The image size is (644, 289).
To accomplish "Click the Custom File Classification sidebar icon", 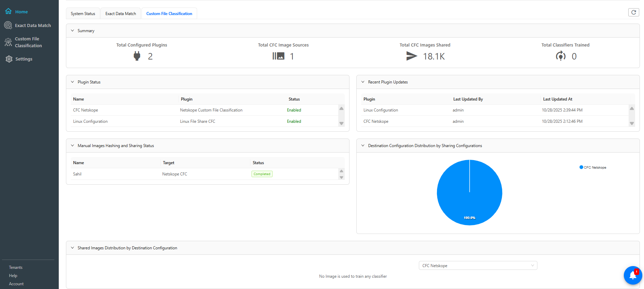I will [x=8, y=42].
